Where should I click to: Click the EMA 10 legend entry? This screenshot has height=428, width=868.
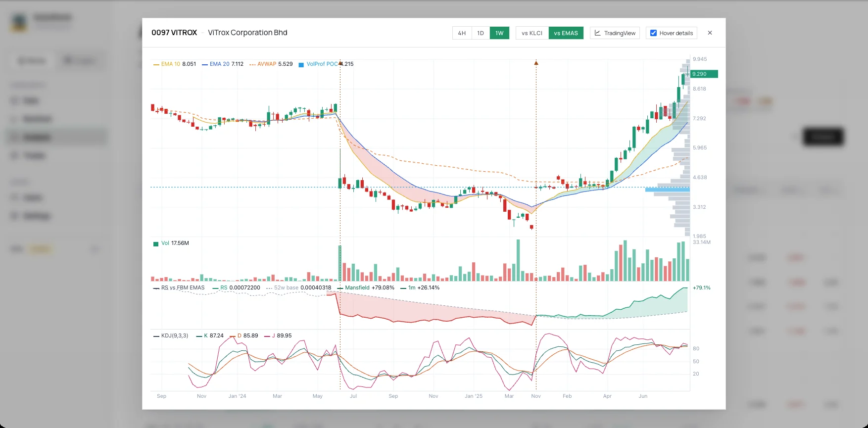tap(175, 64)
